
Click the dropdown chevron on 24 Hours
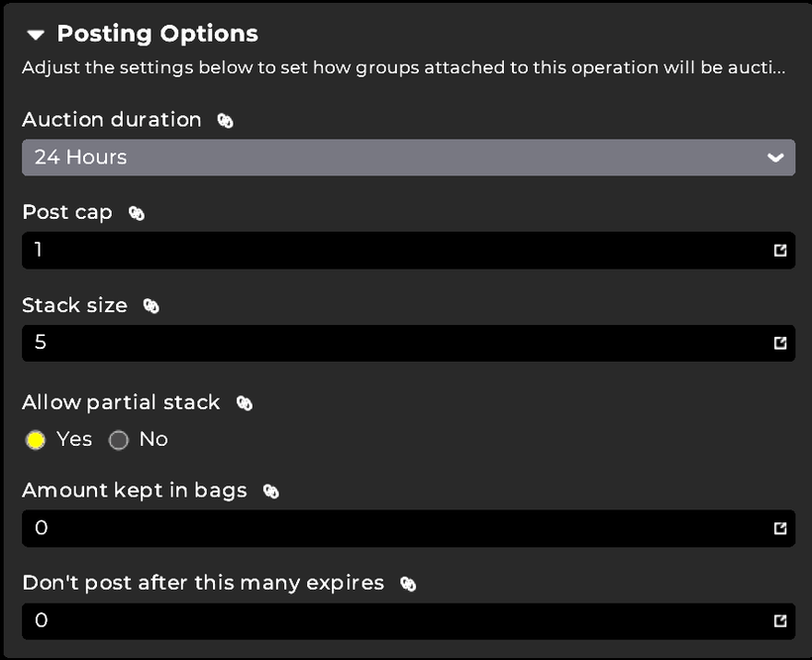[775, 158]
